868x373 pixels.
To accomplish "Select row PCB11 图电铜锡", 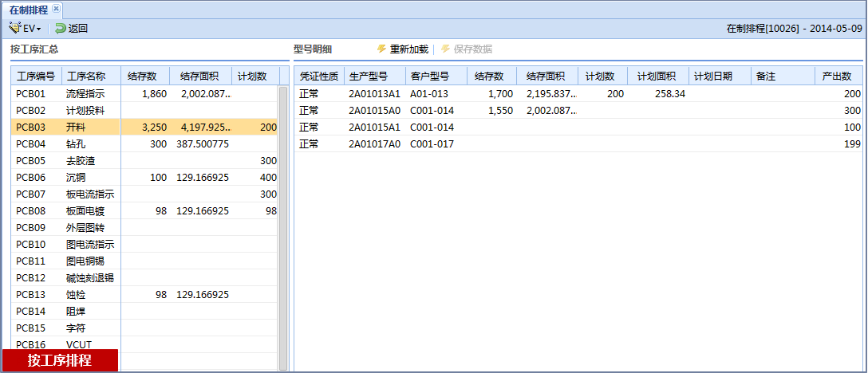I will (x=145, y=261).
